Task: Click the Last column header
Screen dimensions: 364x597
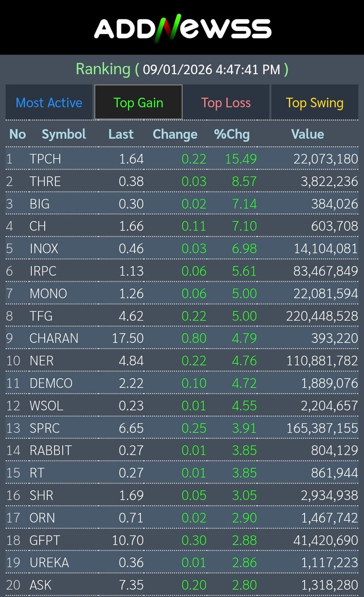Action: (121, 134)
